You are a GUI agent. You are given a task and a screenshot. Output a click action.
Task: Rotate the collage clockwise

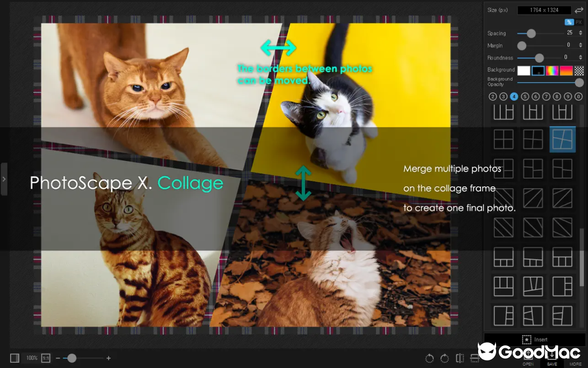pyautogui.click(x=444, y=358)
